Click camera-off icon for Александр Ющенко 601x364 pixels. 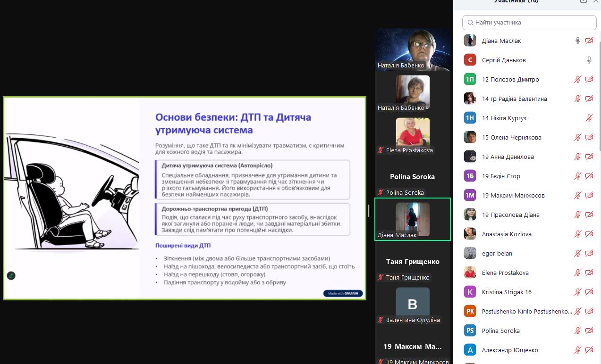589,350
